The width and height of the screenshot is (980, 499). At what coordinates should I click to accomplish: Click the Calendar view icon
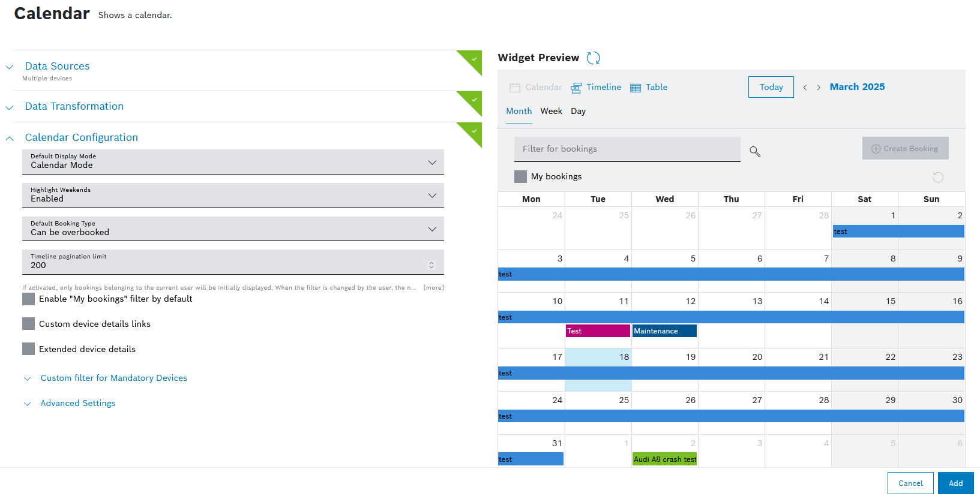tap(515, 88)
